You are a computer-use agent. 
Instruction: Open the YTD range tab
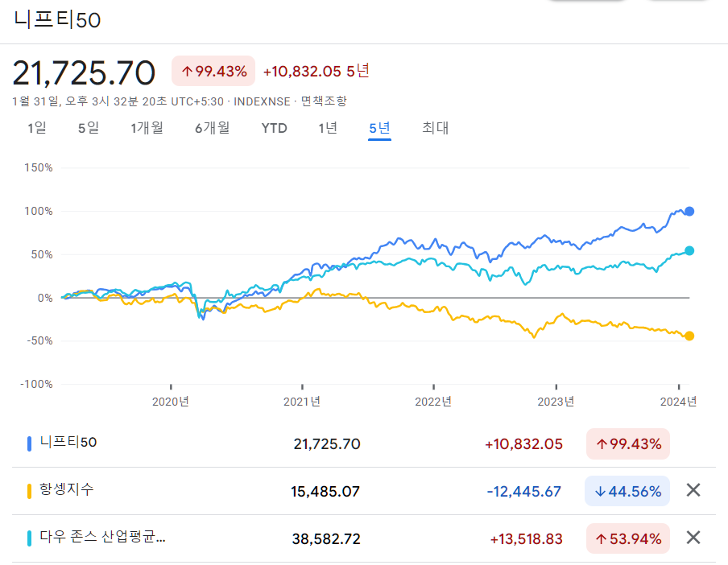tap(274, 128)
